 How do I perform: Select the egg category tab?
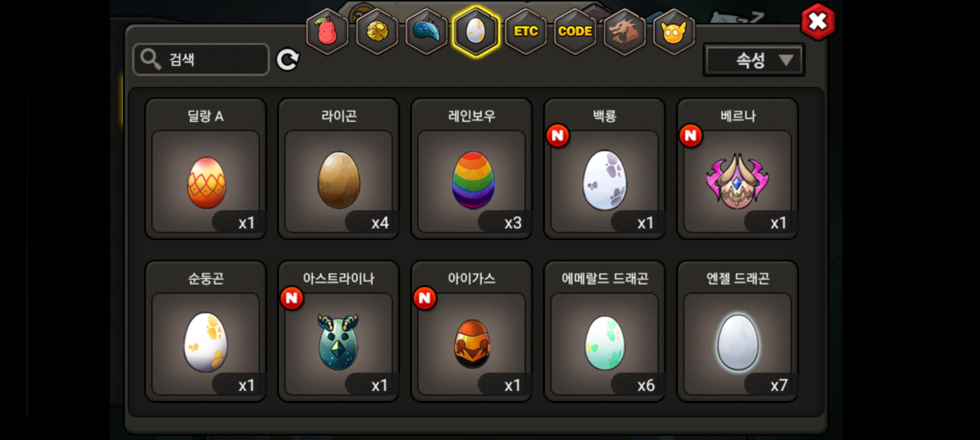(476, 32)
